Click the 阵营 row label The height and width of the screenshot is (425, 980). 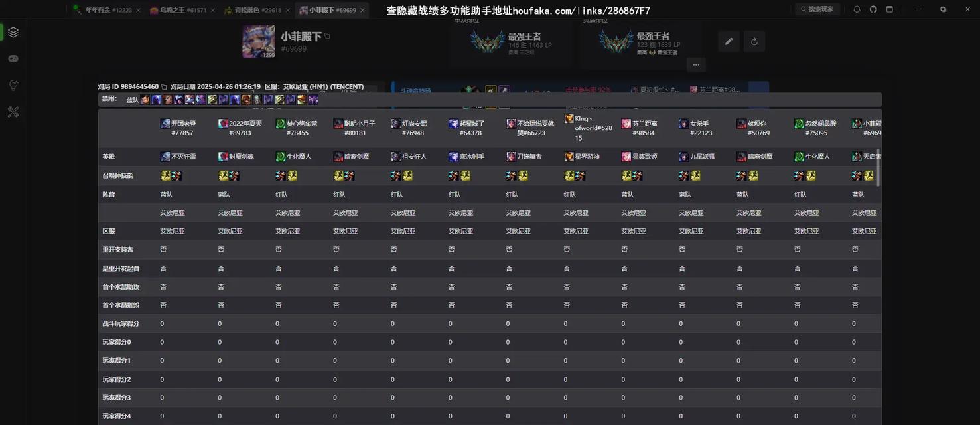click(109, 195)
